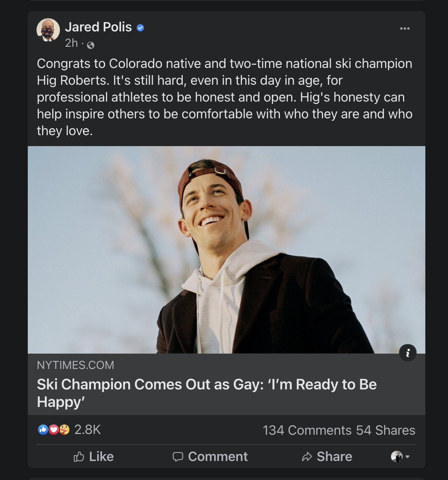Click the 2h post timestamp
448x480 pixels.
71,43
